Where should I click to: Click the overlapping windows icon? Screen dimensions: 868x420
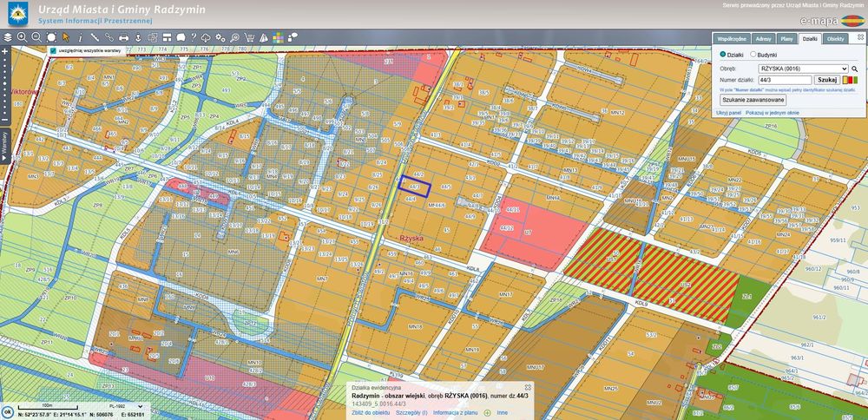pyautogui.click(x=152, y=37)
